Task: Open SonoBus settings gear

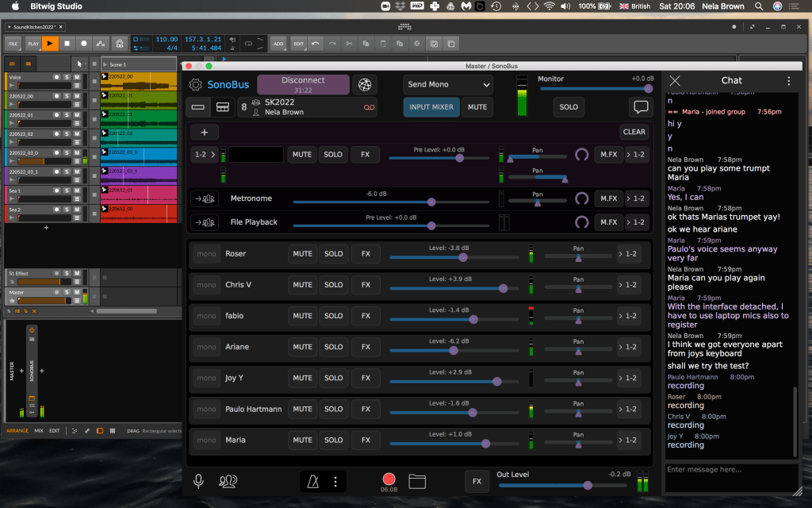Action: [x=196, y=85]
